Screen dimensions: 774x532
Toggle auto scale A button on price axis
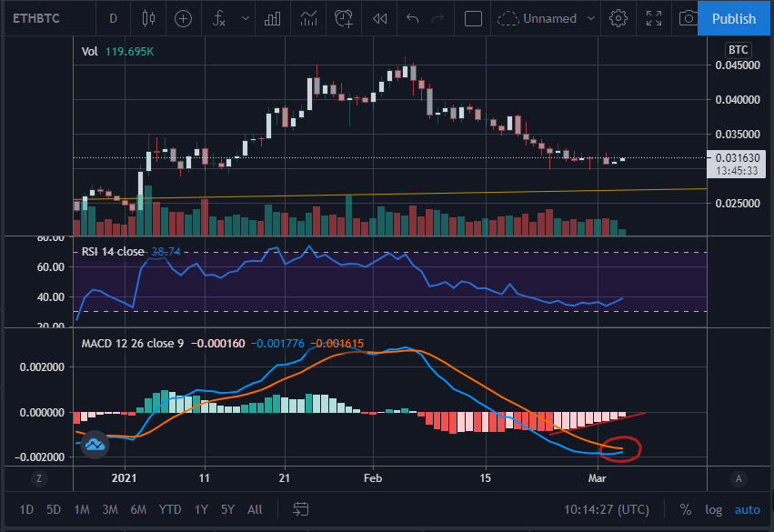[739, 478]
